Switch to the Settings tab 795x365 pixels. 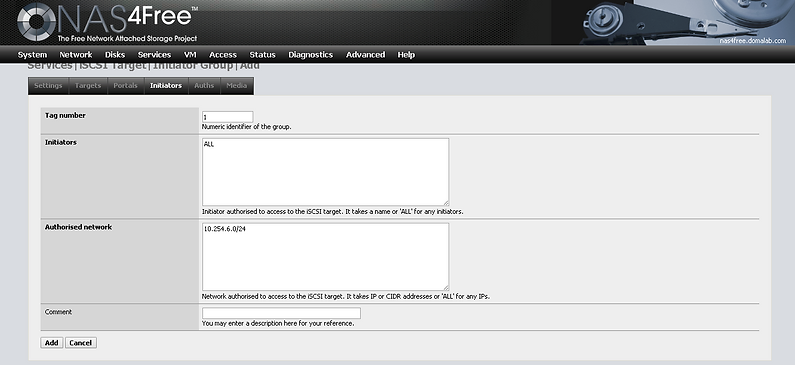click(48, 86)
